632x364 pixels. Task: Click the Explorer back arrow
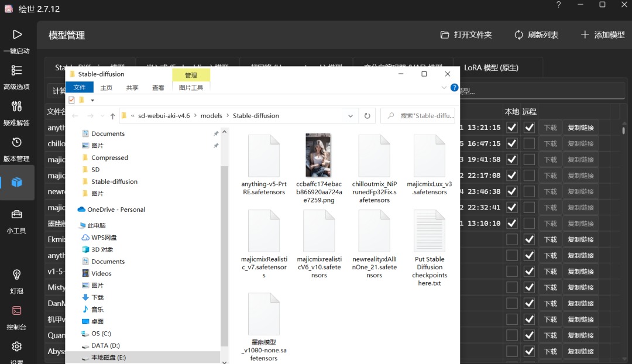tap(75, 116)
